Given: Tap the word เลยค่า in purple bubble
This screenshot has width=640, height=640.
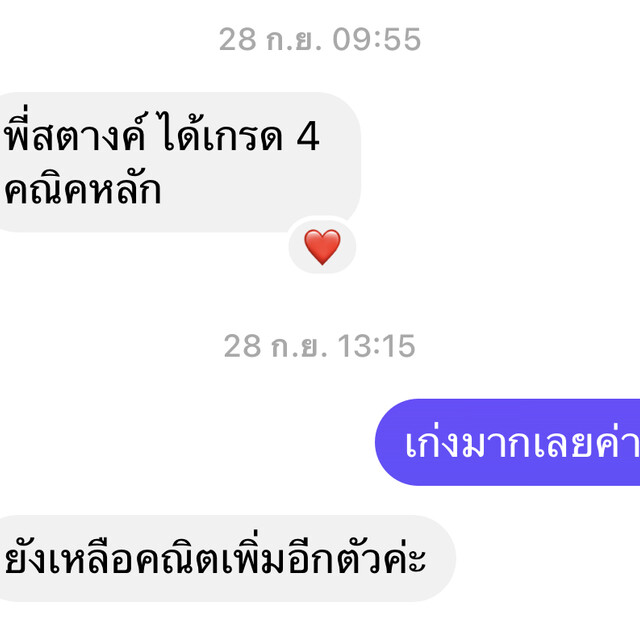Looking at the screenshot, I should [x=585, y=442].
